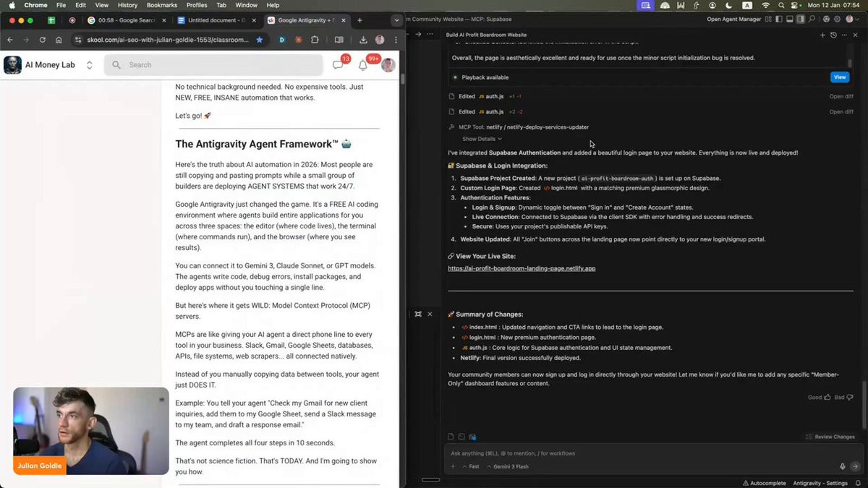Click Julian Goldie webcam thumbnail
Screen dimensions: 868x488
pos(91,431)
